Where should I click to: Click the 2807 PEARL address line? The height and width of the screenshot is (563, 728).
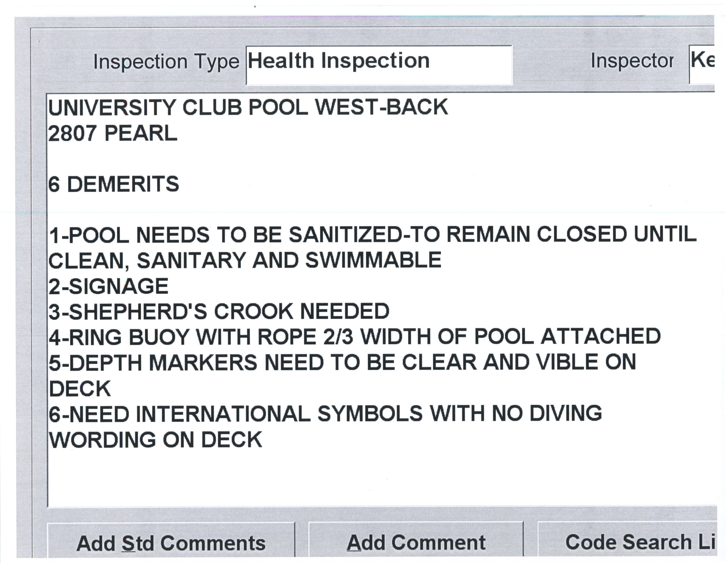[x=113, y=133]
